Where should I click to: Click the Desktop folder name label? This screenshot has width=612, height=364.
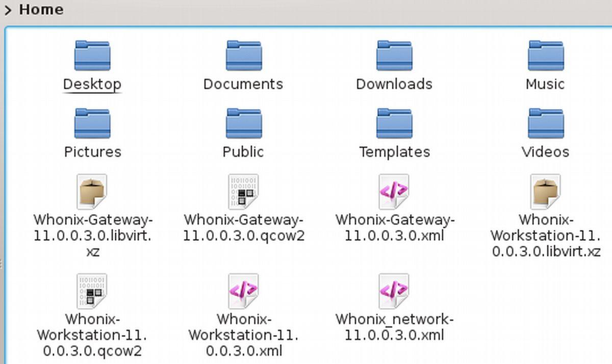click(92, 84)
